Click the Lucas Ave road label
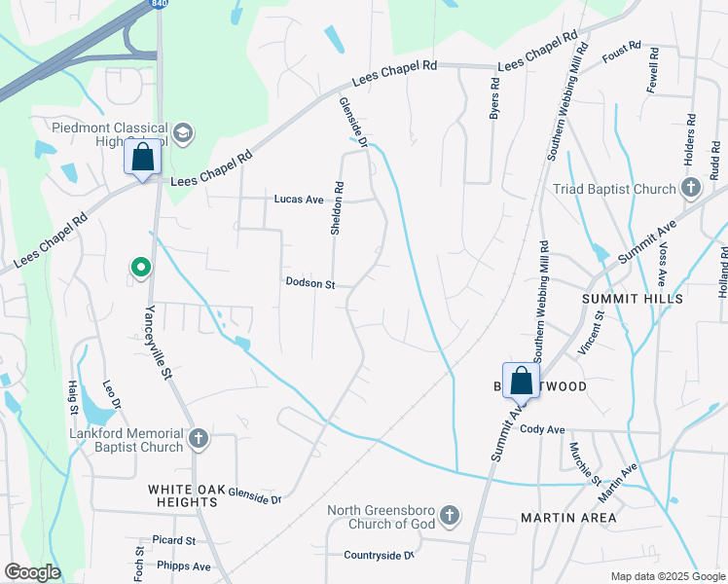This screenshot has width=728, height=584. pyautogui.click(x=299, y=200)
